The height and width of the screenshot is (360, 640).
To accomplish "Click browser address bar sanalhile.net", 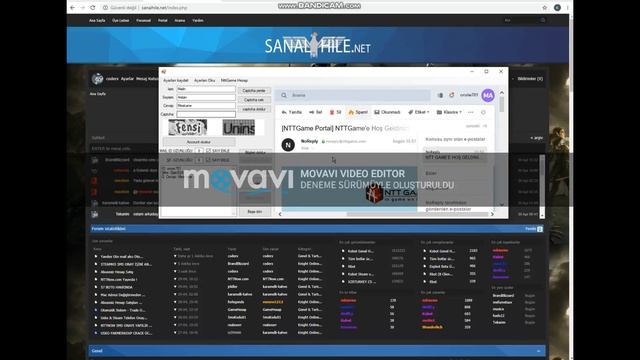I will point(164,8).
